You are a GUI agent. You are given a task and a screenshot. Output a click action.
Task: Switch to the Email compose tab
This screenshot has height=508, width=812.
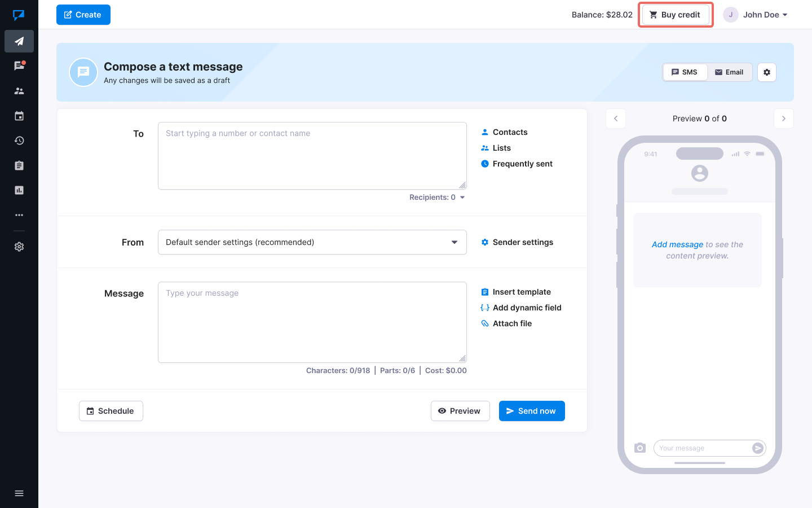pyautogui.click(x=729, y=72)
